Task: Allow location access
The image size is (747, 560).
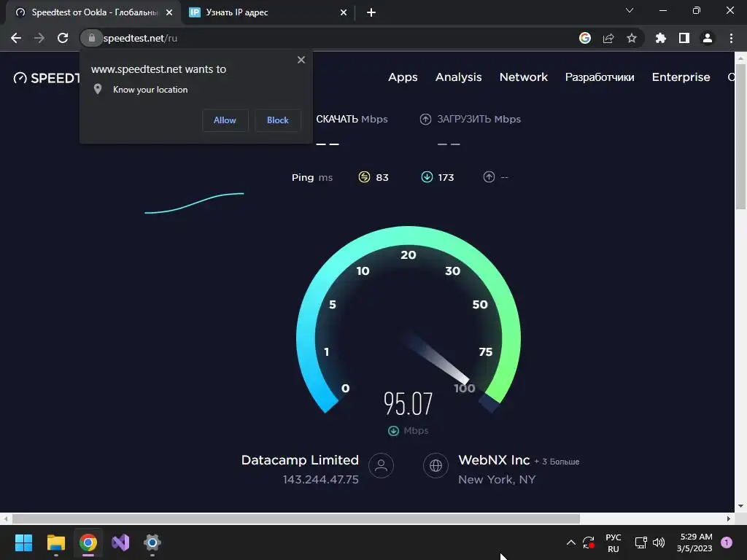Action: pos(225,120)
